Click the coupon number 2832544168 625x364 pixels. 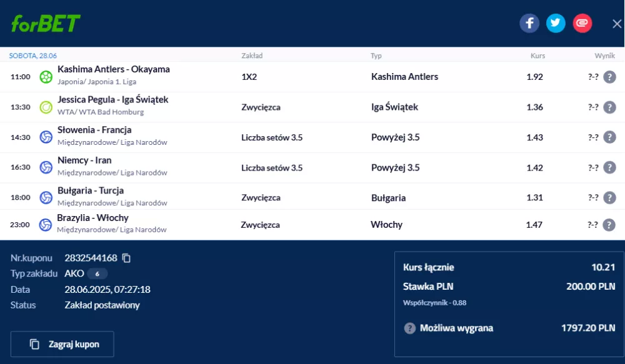tap(91, 258)
